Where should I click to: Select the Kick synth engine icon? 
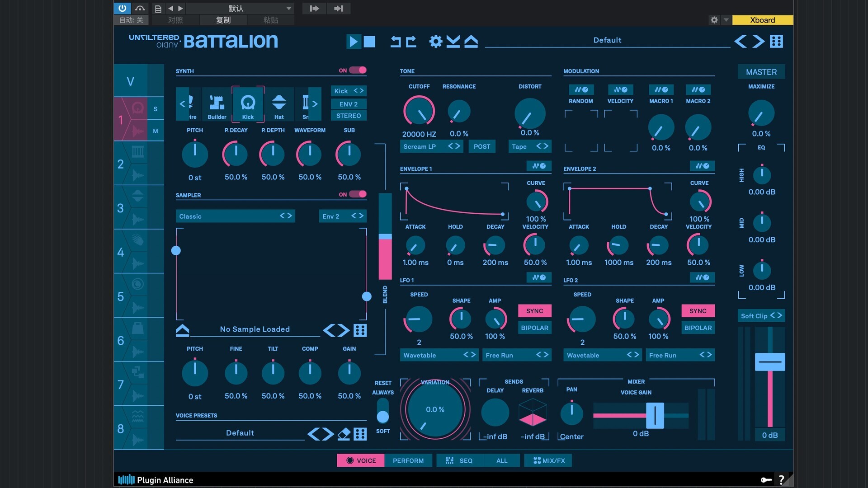click(248, 104)
